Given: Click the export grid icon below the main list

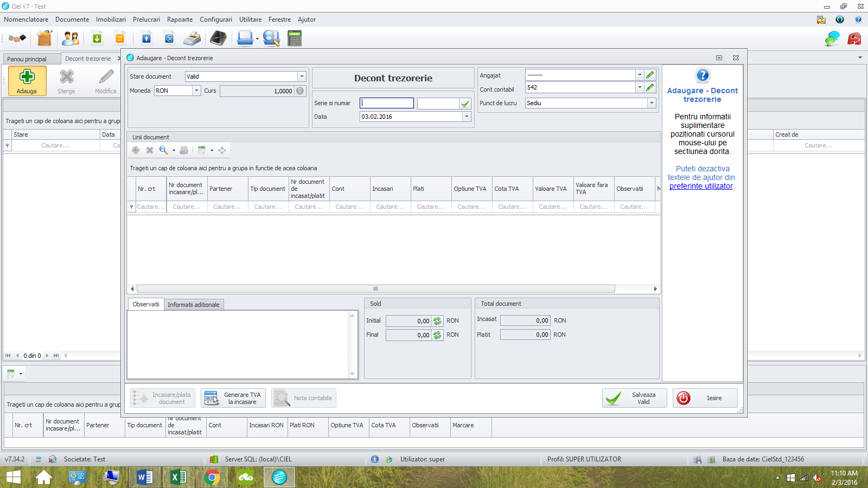Looking at the screenshot, I should (11, 374).
